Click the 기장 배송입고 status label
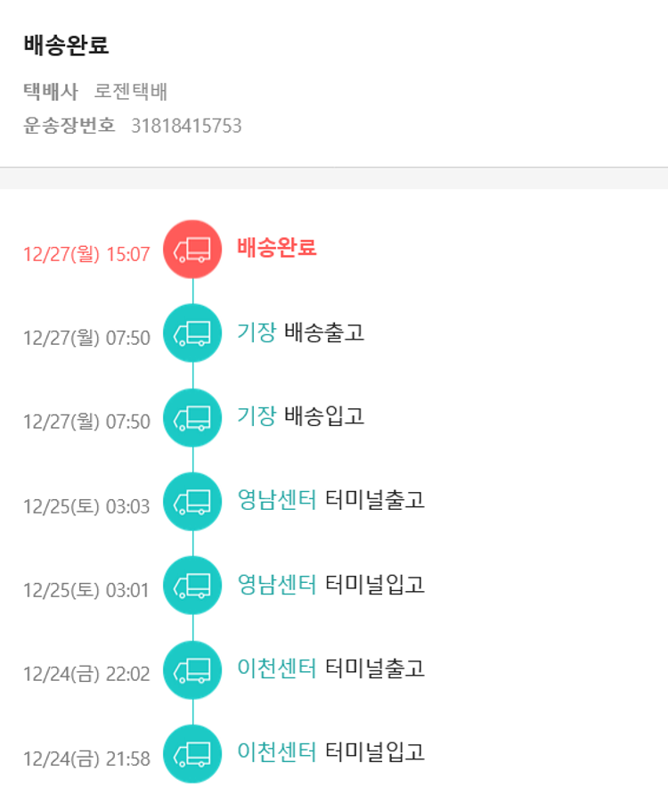Image resolution: width=668 pixels, height=812 pixels. tap(300, 416)
